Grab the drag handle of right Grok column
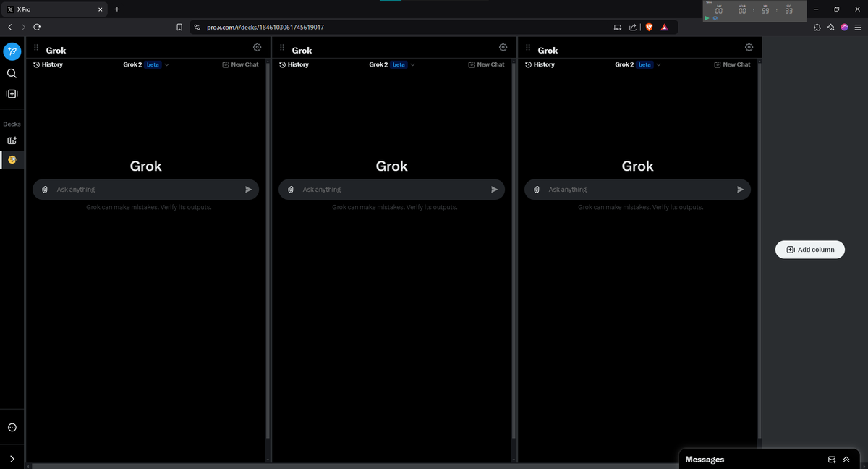This screenshot has height=469, width=868. (528, 48)
